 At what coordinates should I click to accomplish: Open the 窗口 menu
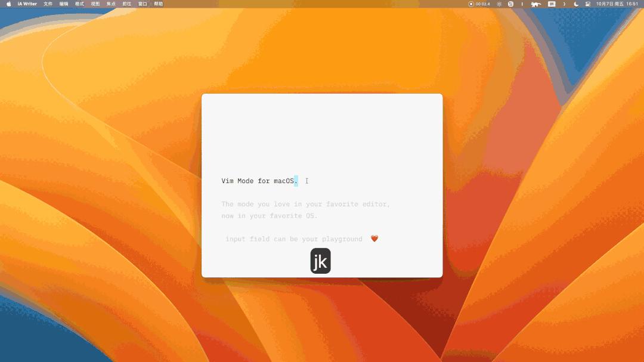143,4
